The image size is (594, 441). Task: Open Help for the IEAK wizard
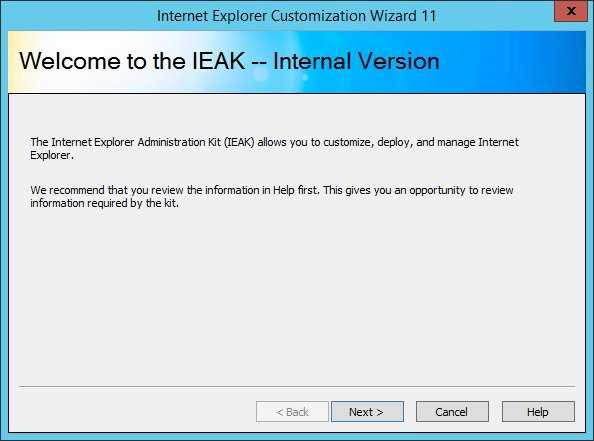coord(538,411)
